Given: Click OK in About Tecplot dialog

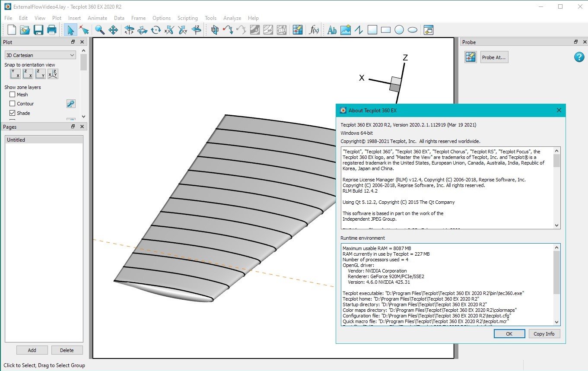Looking at the screenshot, I should [x=509, y=334].
